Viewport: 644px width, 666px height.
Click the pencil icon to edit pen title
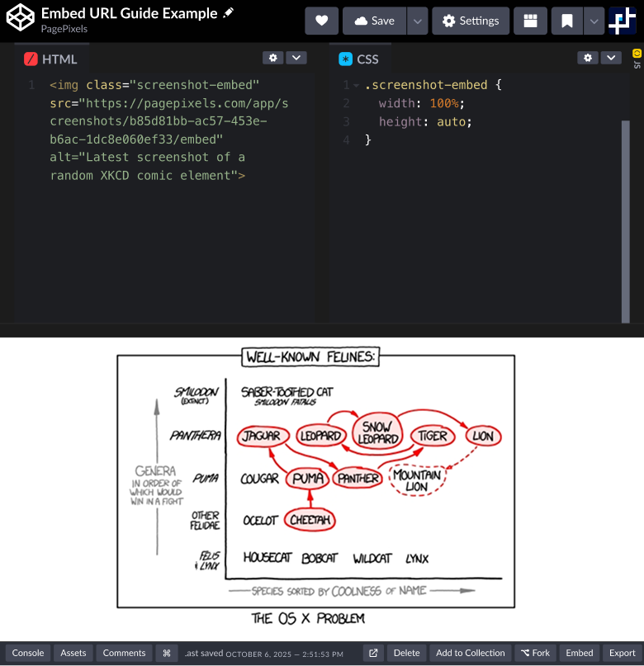[229, 13]
